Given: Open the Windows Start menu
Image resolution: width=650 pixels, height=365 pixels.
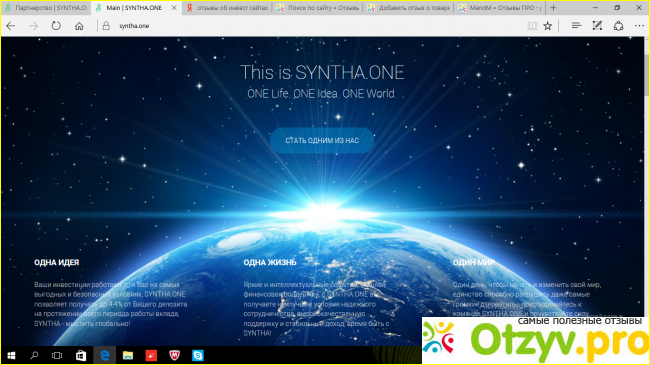Looking at the screenshot, I should [11, 355].
